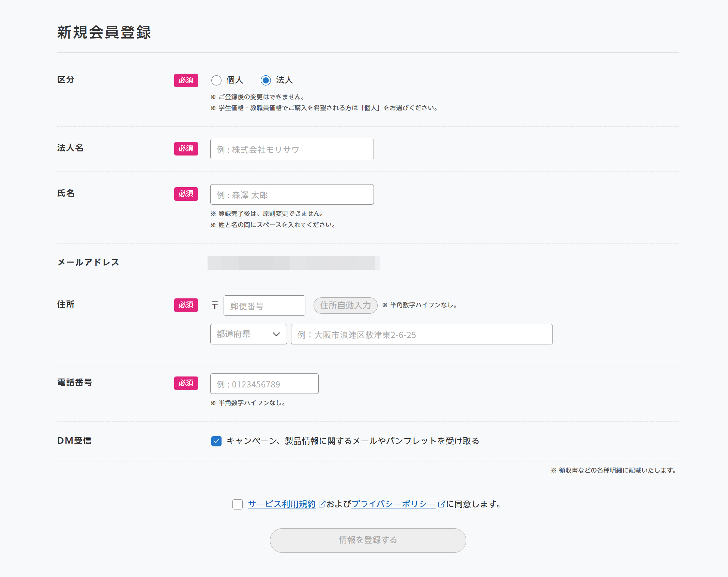The width and height of the screenshot is (728, 577).
Task: Click the 情報を登録する submit button
Action: (x=367, y=541)
